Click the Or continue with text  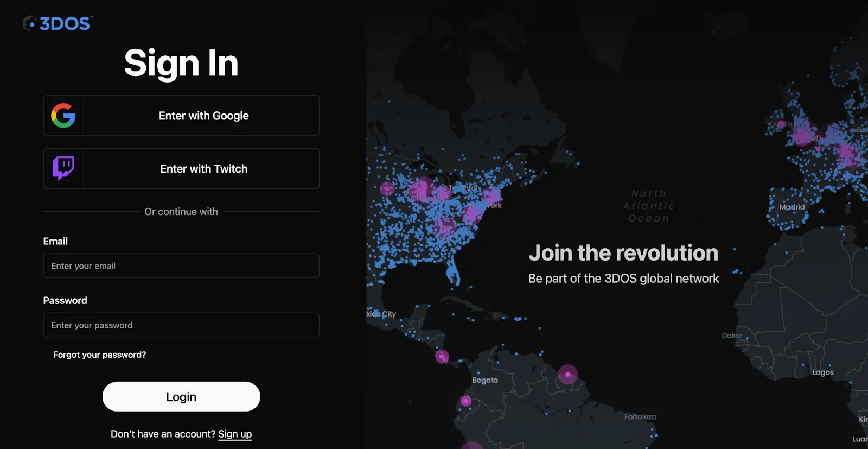(x=181, y=212)
